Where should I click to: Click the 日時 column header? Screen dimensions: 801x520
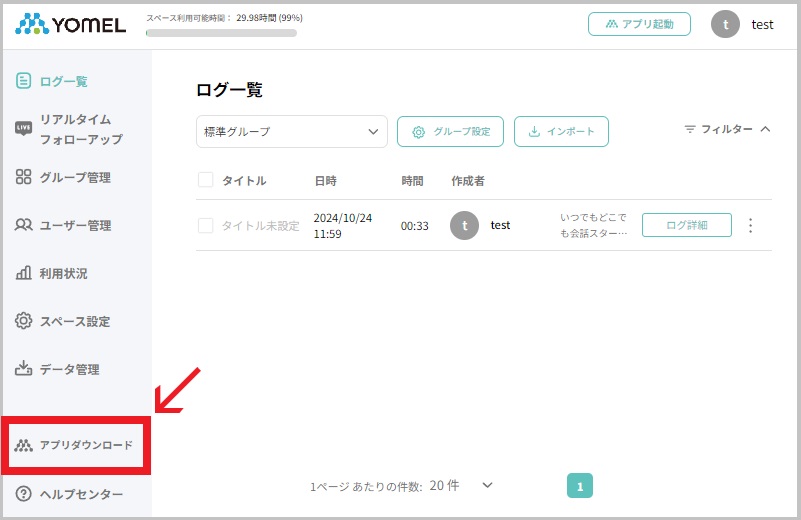(325, 181)
